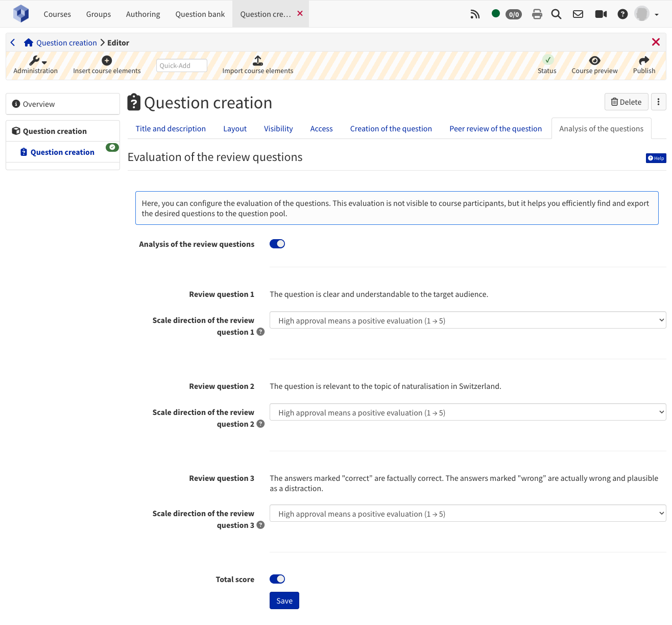Image resolution: width=672 pixels, height=625 pixels.
Task: Open scale direction dropdown for review question 3
Action: pyautogui.click(x=467, y=514)
